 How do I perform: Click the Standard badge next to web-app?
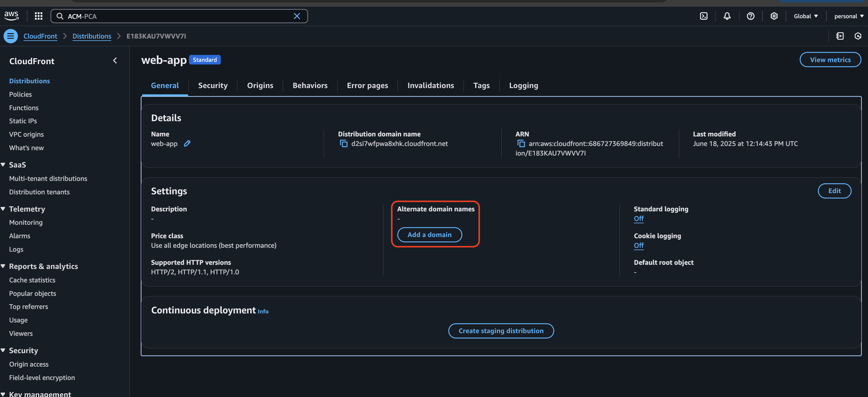(205, 60)
